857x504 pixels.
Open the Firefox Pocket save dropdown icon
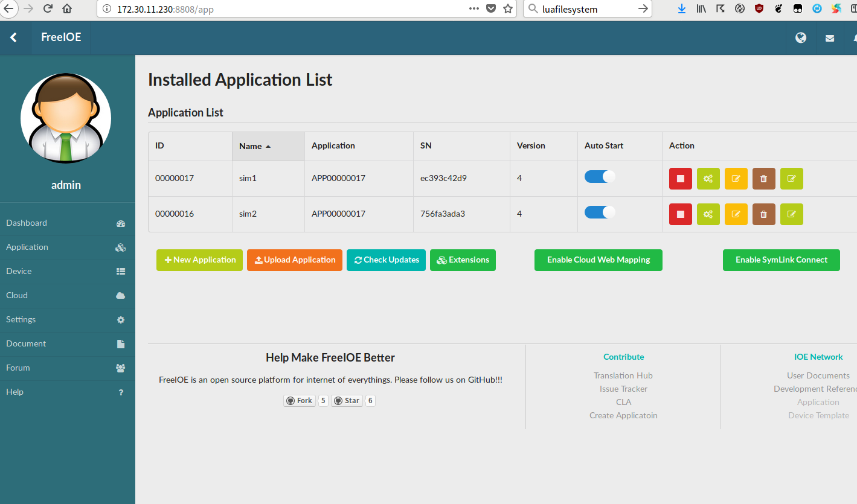491,8
